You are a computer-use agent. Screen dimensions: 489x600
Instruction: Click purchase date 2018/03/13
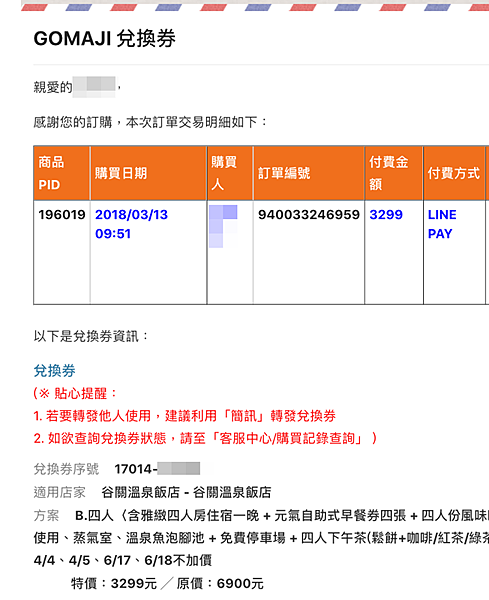[131, 215]
